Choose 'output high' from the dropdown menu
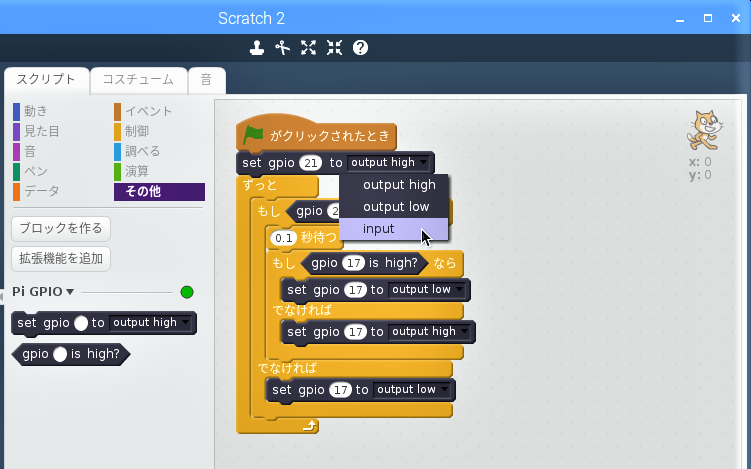 pos(394,184)
